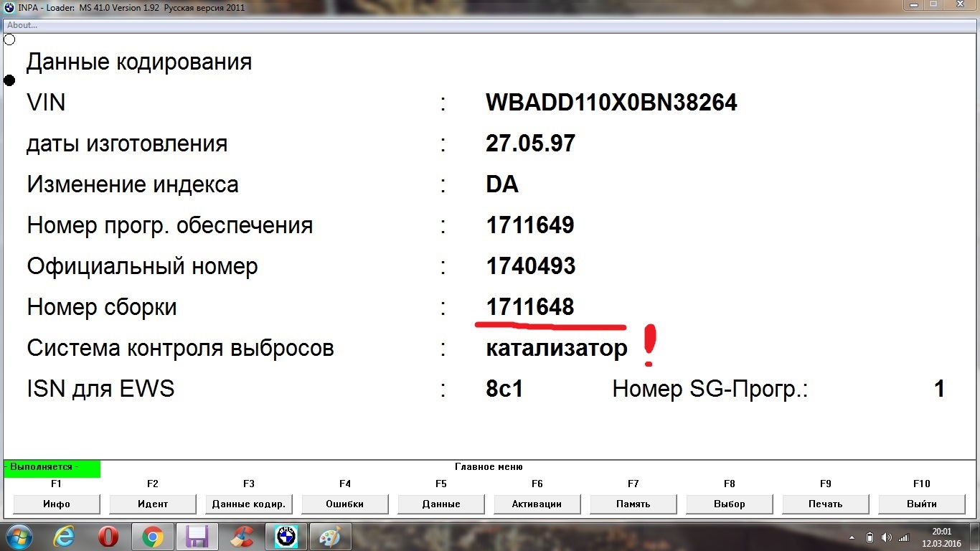Image resolution: width=980 pixels, height=551 pixels.
Task: Click green Выполняется status indicator
Action: pos(52,468)
